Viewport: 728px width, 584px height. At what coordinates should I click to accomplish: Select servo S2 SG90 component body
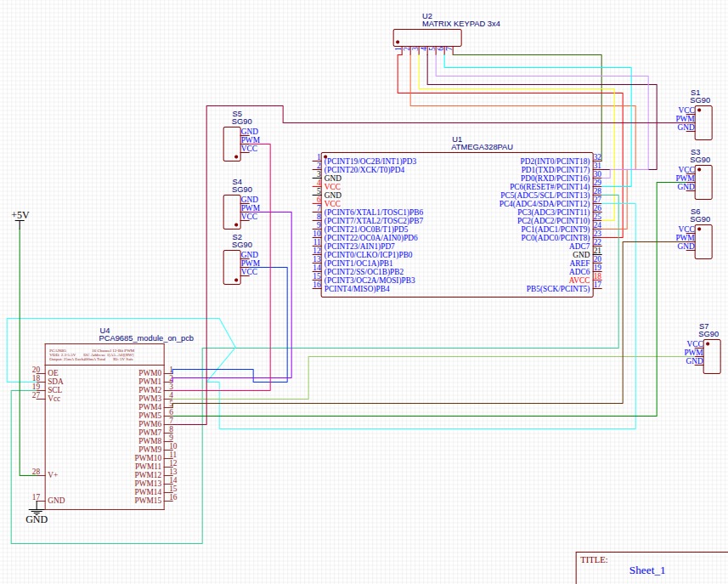232,267
